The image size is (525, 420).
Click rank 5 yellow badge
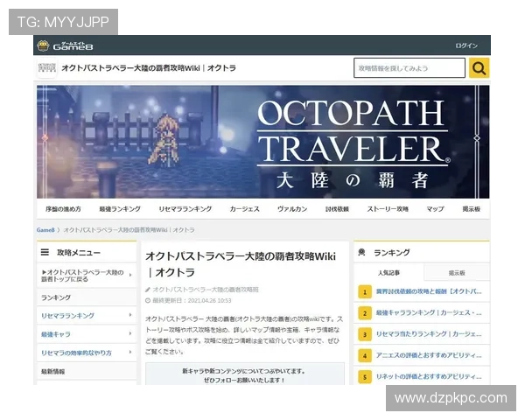point(365,377)
